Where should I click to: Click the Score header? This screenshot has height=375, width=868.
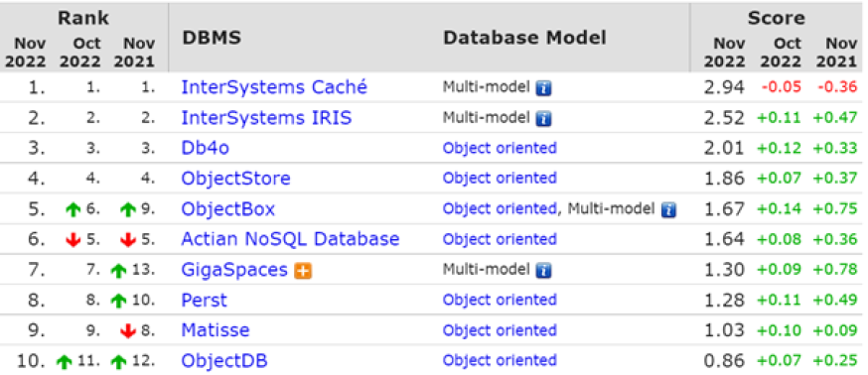777,18
